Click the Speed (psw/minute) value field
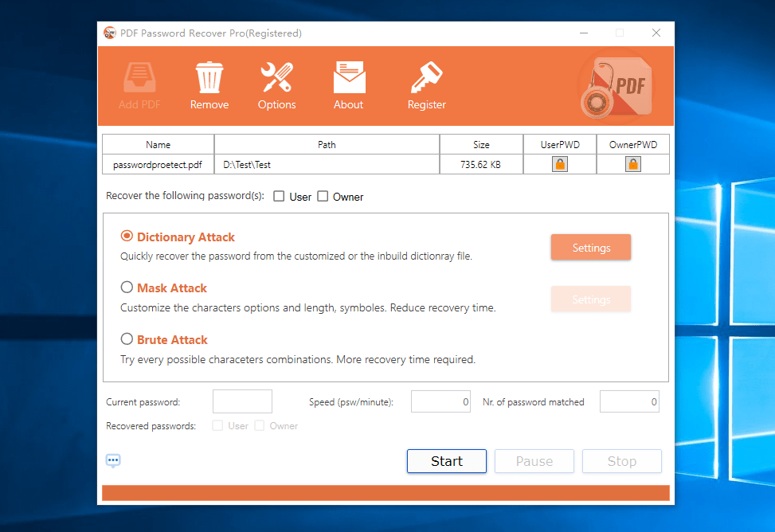This screenshot has height=532, width=775. [440, 401]
